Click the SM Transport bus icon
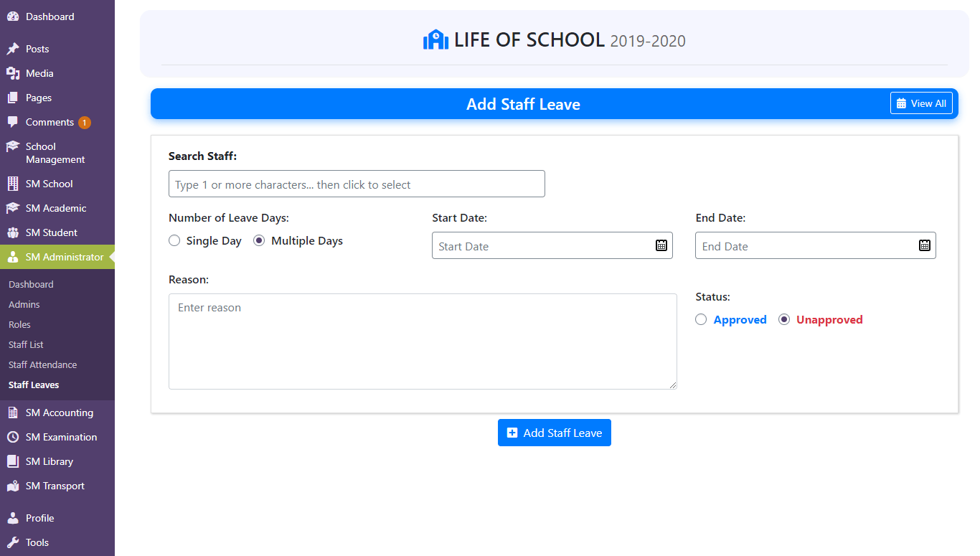Image resolution: width=980 pixels, height=556 pixels. [12, 486]
